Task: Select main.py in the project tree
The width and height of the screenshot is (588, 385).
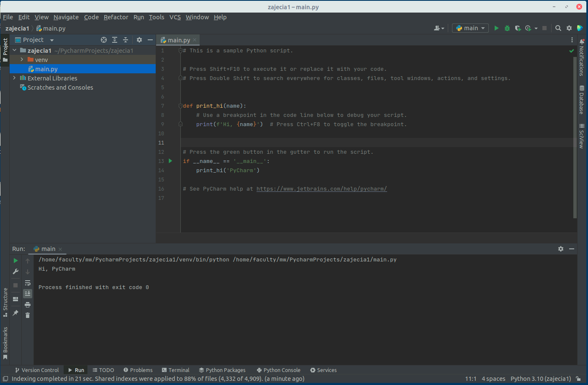Action: (x=82, y=69)
